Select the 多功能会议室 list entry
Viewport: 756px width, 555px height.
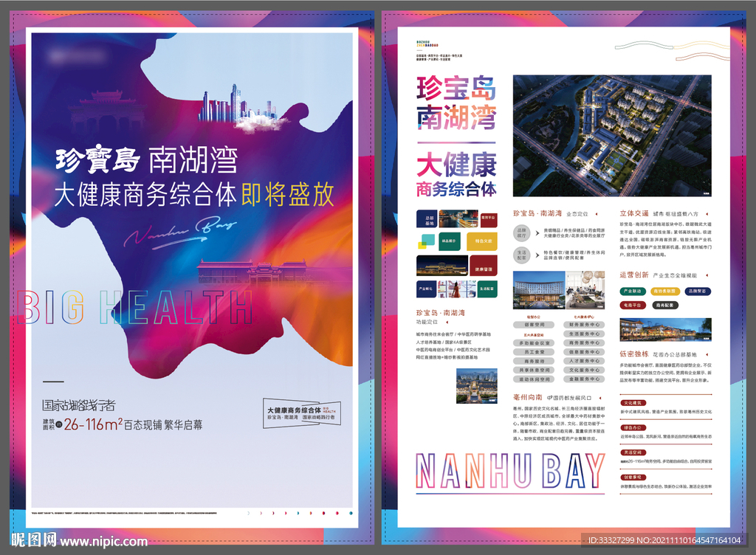point(535,343)
